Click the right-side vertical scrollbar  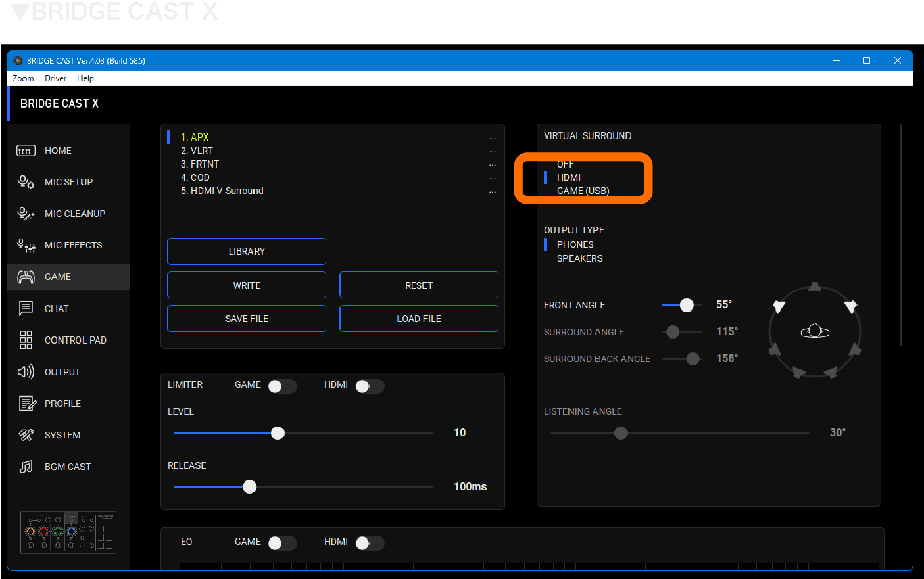click(x=901, y=235)
